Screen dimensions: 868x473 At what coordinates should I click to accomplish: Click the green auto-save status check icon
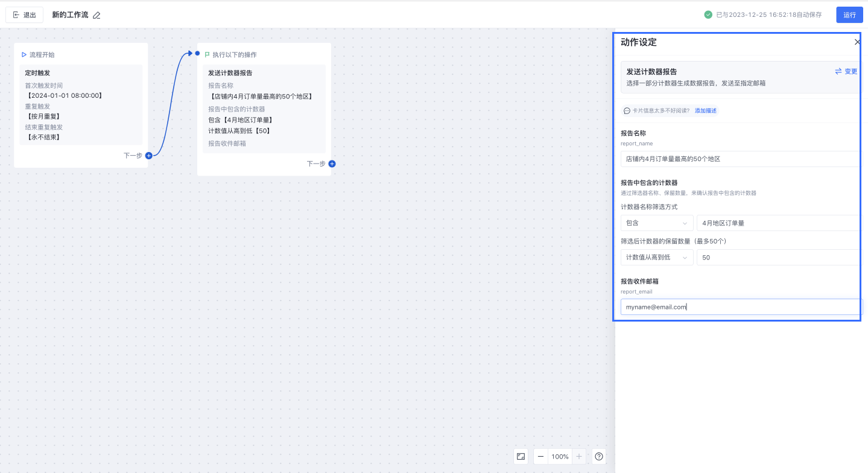708,15
